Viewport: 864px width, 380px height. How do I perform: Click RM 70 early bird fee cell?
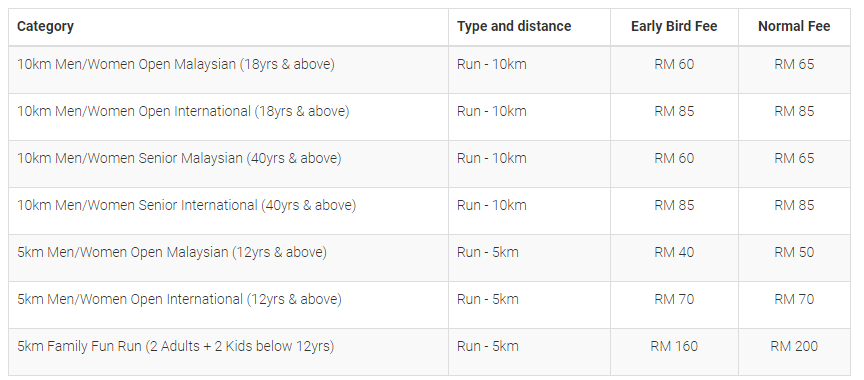point(674,299)
